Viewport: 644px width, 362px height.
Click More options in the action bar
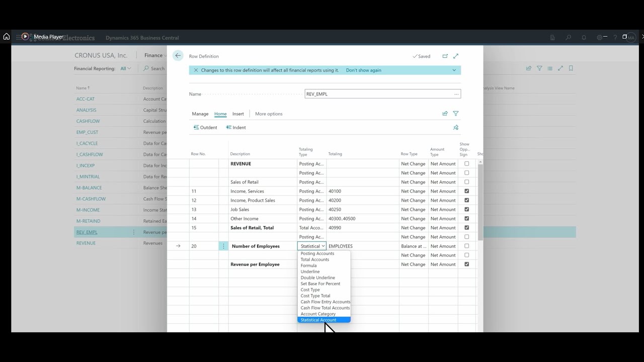tap(269, 114)
